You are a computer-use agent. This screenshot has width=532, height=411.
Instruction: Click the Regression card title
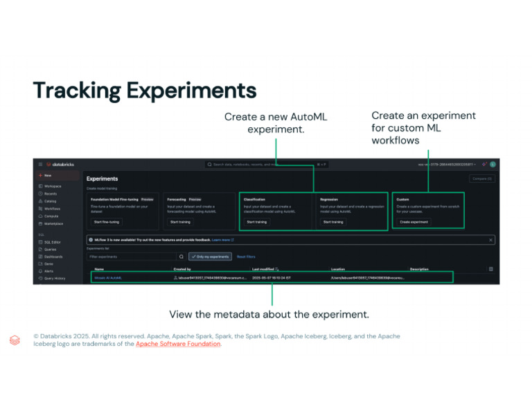pos(329,199)
